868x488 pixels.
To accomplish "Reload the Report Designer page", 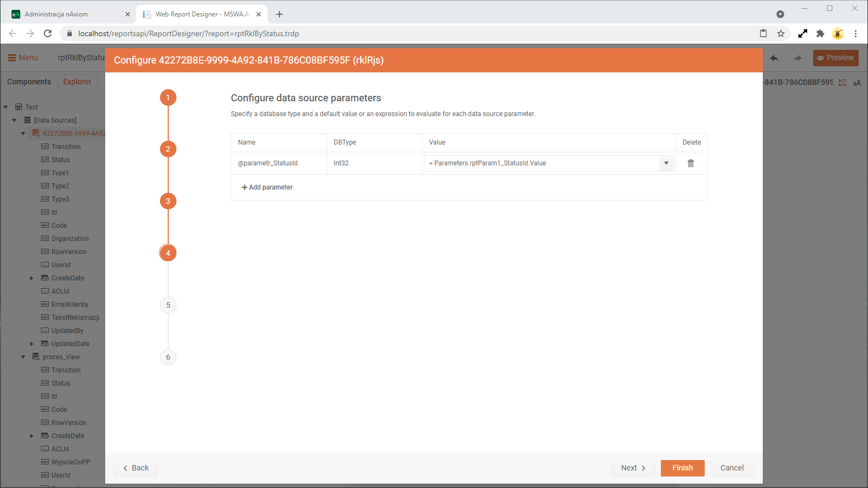I will [x=48, y=33].
